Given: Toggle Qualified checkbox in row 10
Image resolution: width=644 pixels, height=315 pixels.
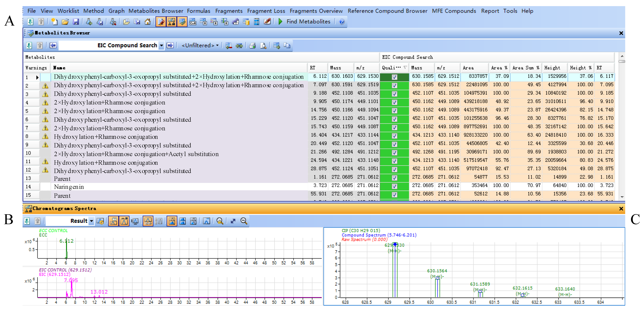Looking at the screenshot, I should coord(394,153).
